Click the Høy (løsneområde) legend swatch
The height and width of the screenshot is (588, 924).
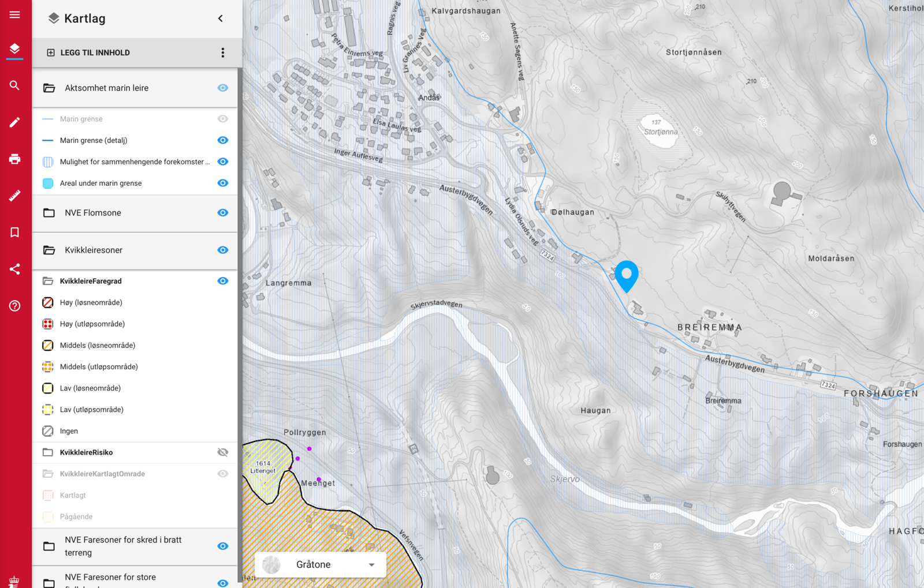(x=48, y=302)
